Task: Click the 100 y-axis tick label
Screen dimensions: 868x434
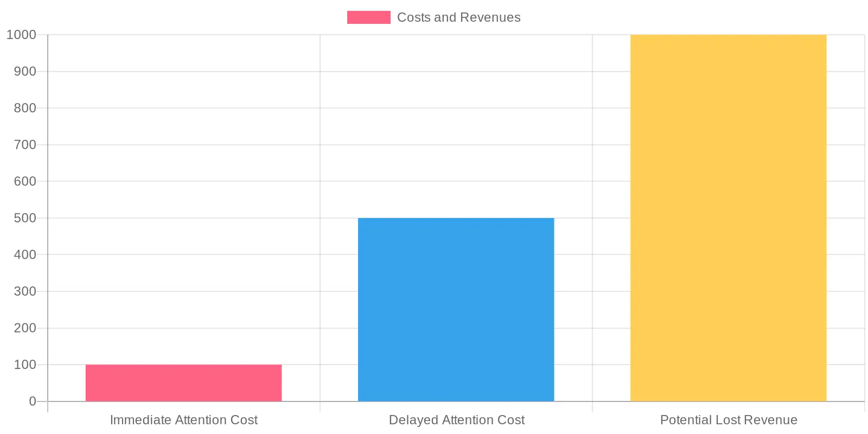Action: click(25, 365)
